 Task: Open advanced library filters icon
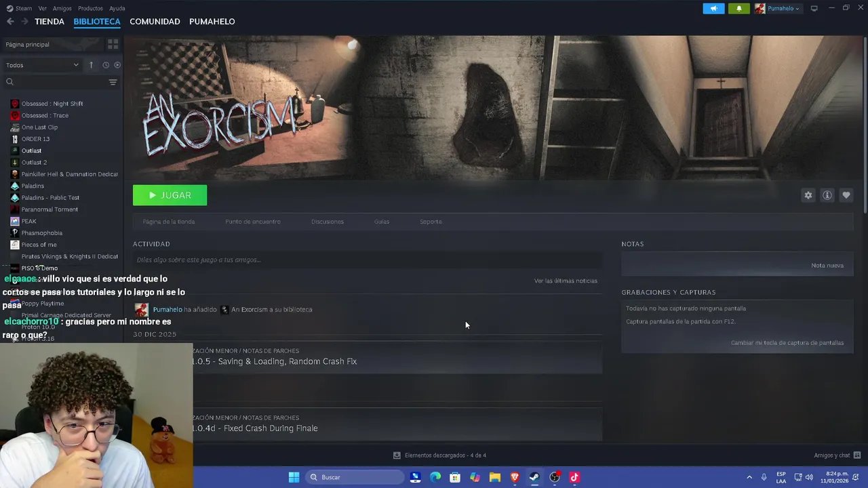coord(113,82)
